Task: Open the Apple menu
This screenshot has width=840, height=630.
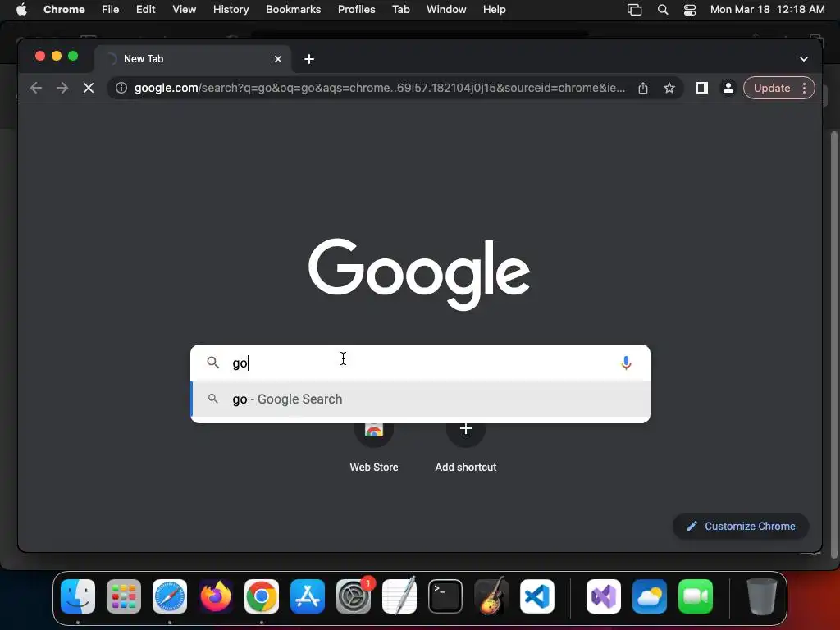Action: pos(21,9)
